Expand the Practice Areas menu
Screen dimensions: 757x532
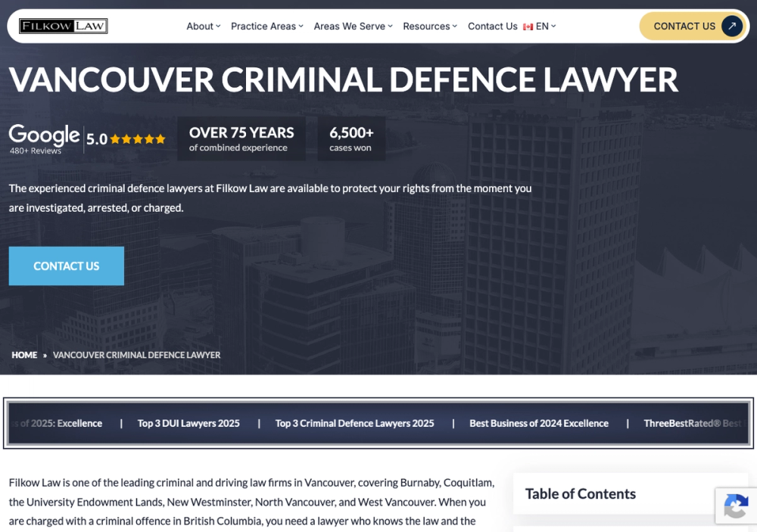tap(267, 26)
